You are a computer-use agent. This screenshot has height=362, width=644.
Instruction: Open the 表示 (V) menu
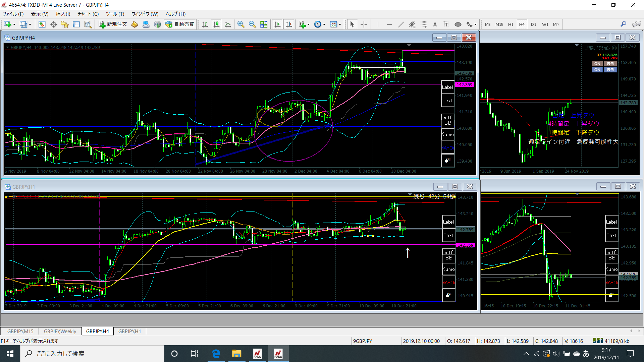[40, 14]
